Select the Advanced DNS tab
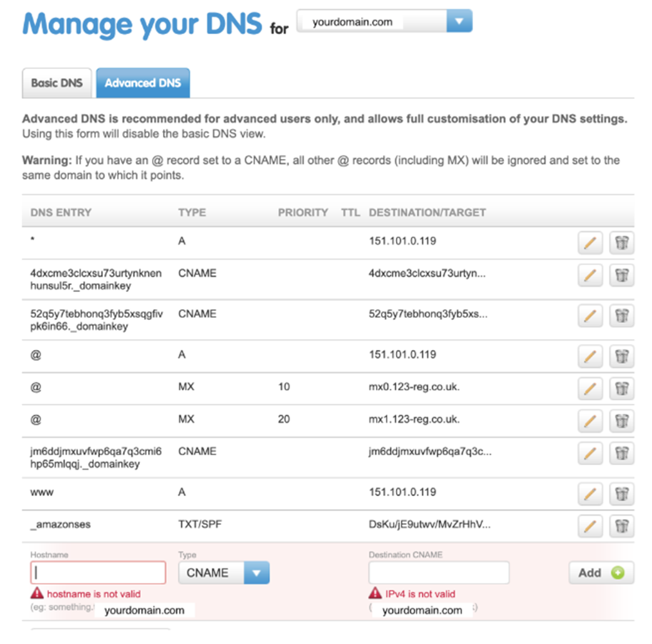Image resolution: width=652 pixels, height=644 pixels. (x=143, y=82)
